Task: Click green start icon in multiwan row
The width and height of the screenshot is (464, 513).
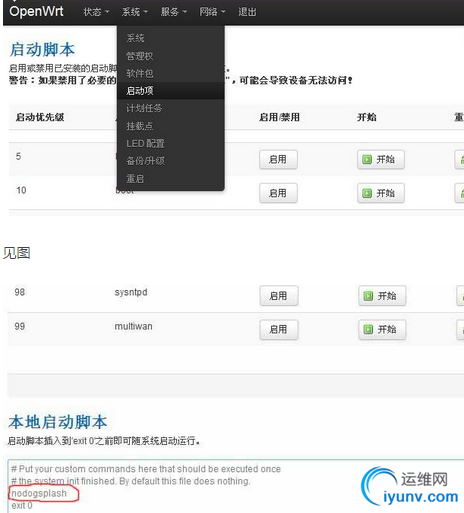Action: click(x=368, y=330)
